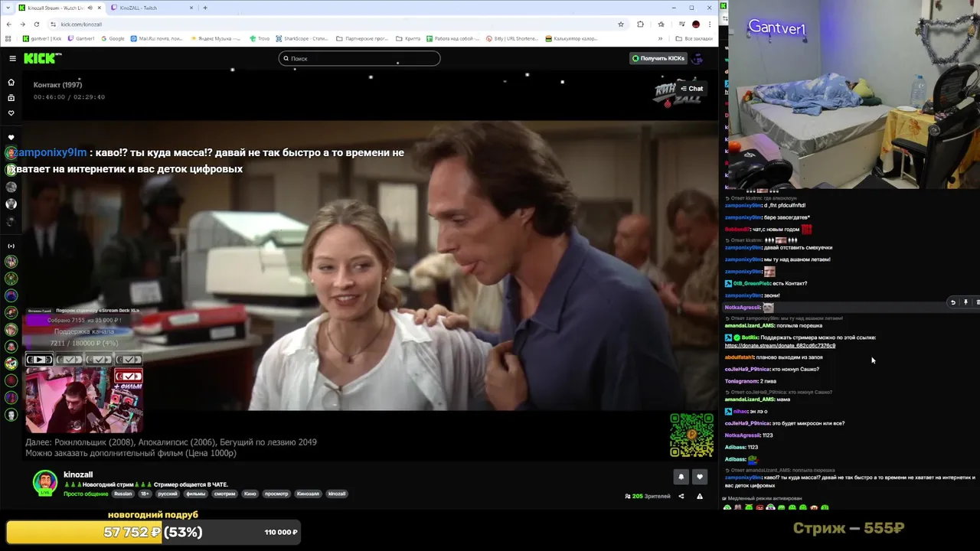Expand the hidden bookmarks overflow chevron
980x551 pixels.
[660, 38]
